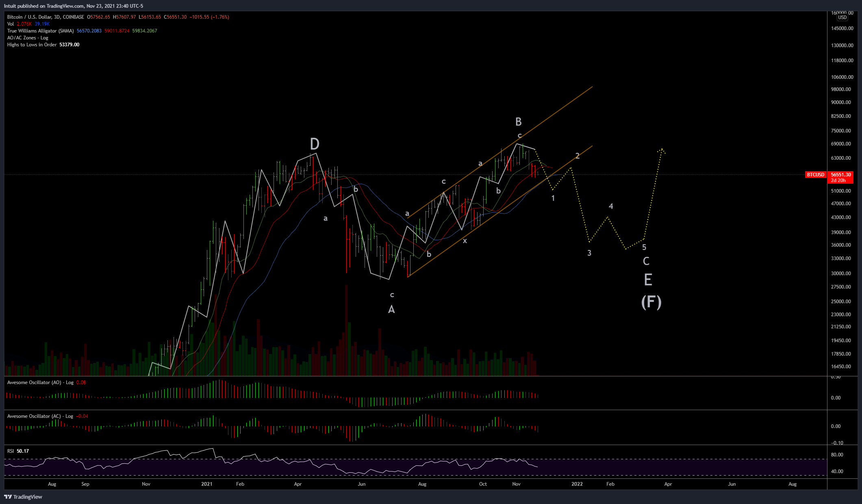The height and width of the screenshot is (504, 862).
Task: Click the Oct time axis label
Action: (483, 484)
